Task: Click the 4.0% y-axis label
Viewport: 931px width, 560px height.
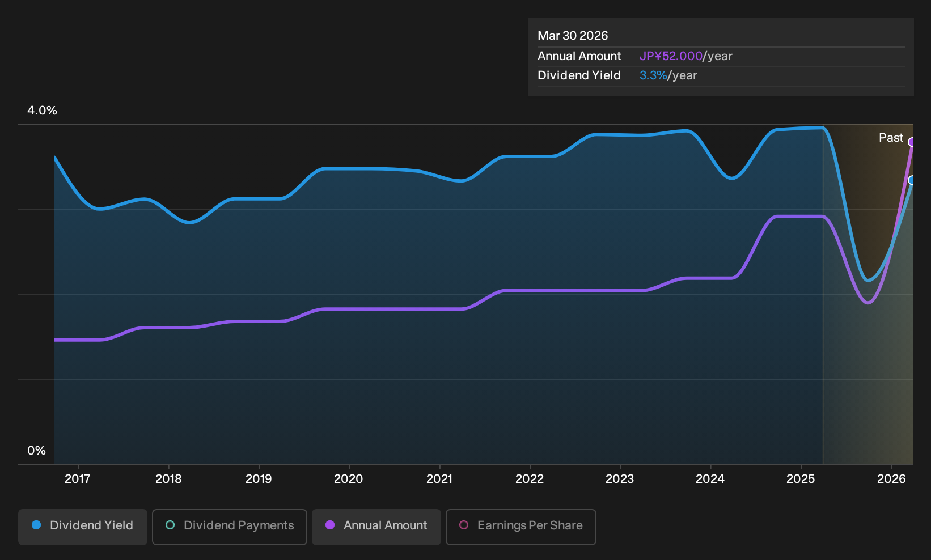Action: [43, 111]
